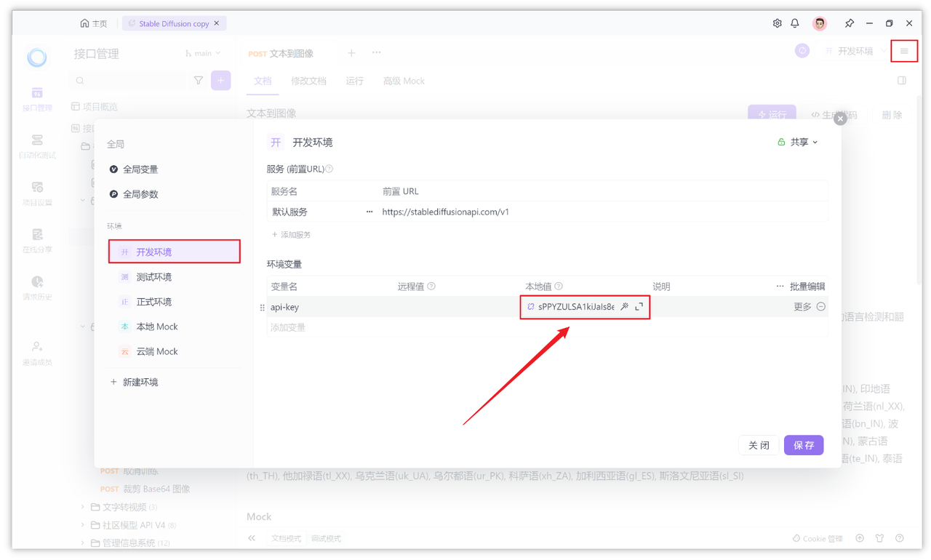Viewport: 931px width, 560px height.
Task: Open 在线分享 in the left sidebar
Action: [37, 241]
